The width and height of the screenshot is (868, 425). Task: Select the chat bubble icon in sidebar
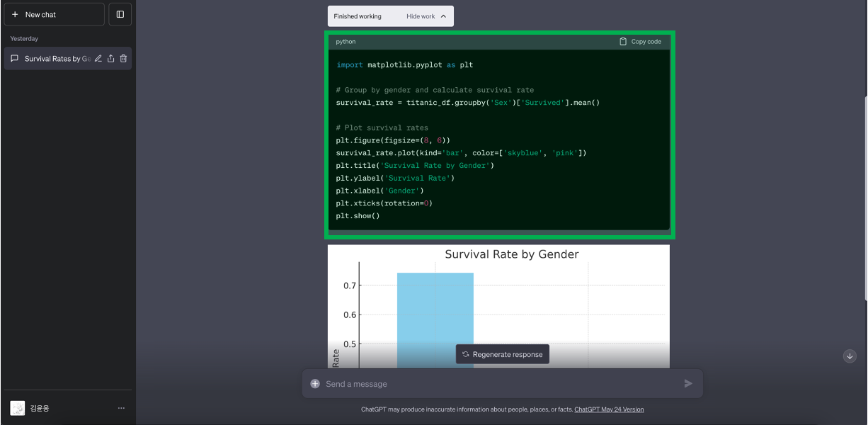pos(15,58)
